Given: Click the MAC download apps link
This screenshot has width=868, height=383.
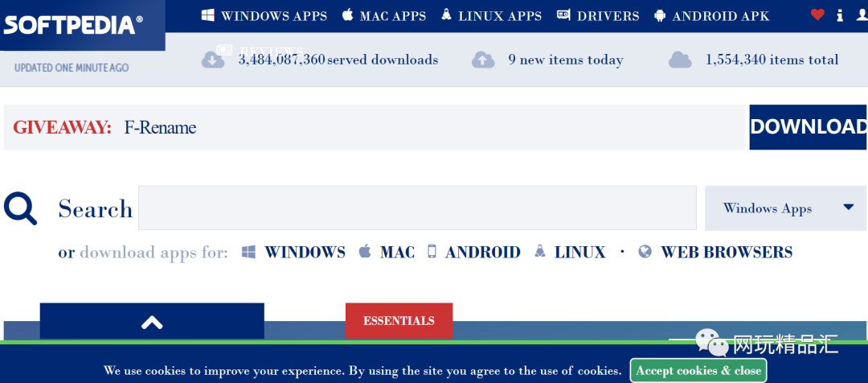Looking at the screenshot, I should [398, 252].
